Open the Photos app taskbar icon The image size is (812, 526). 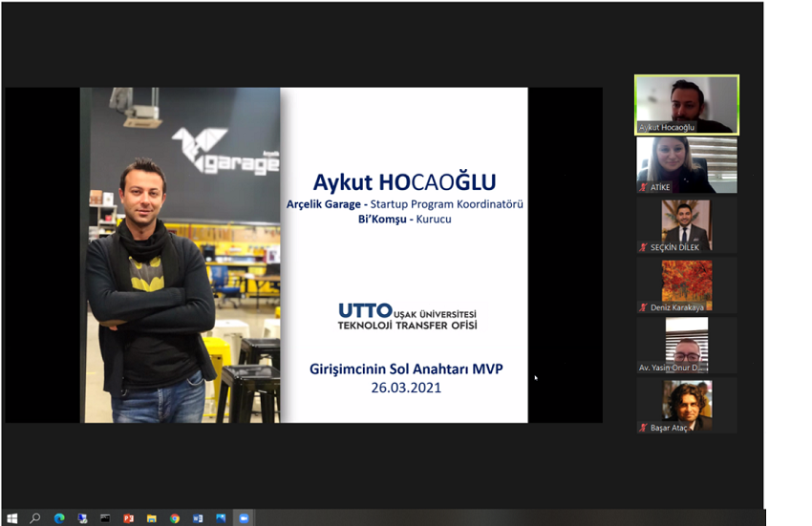tap(221, 518)
